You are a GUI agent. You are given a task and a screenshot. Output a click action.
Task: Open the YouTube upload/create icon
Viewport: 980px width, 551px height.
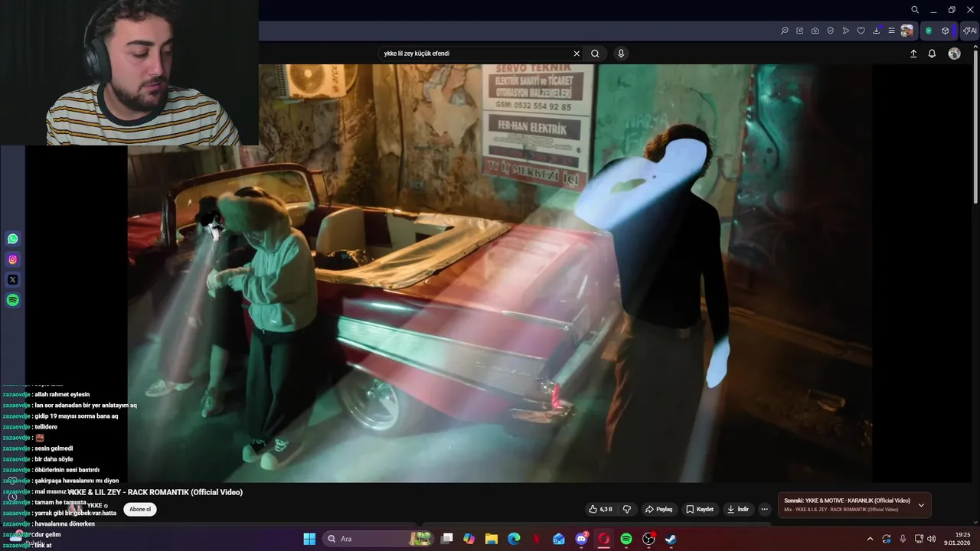[913, 54]
